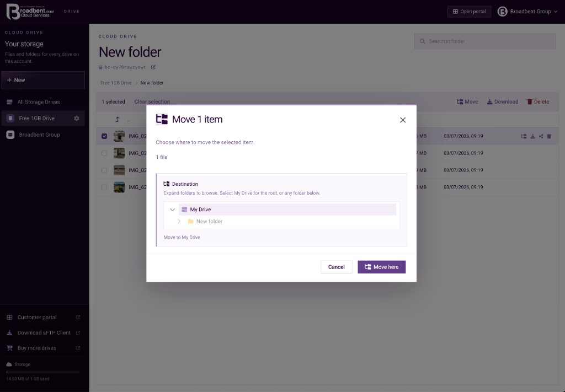Screen dimensions: 565x392
Task: Go to Free 1GB Drive in the breadcrumb
Action: coord(116,83)
